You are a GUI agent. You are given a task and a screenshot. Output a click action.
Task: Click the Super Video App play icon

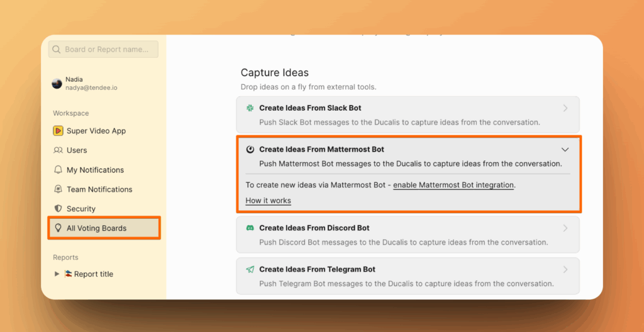[58, 131]
